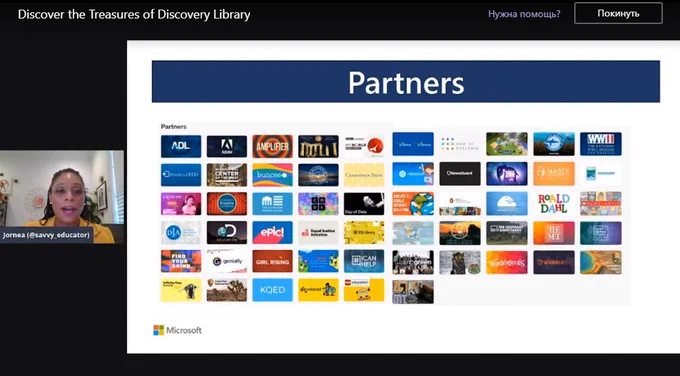Image resolution: width=680 pixels, height=376 pixels.
Task: Open the Нужна помощь? help link
Action: (524, 14)
